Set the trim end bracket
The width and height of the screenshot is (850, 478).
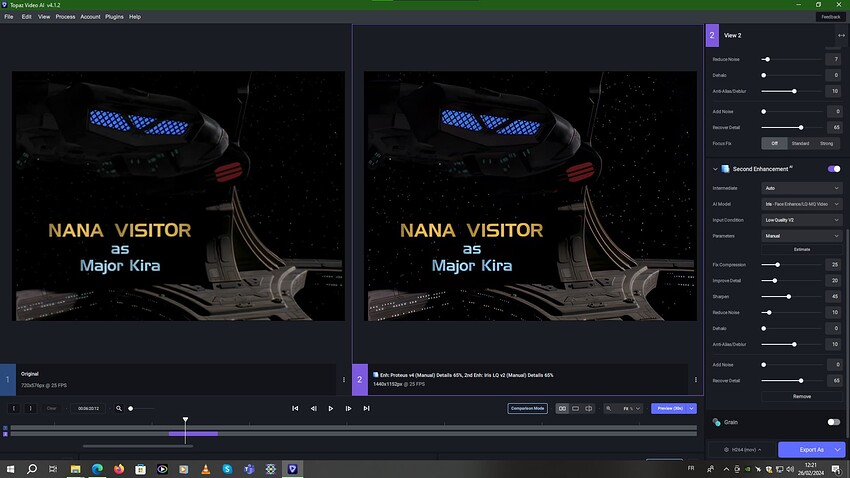[x=30, y=408]
